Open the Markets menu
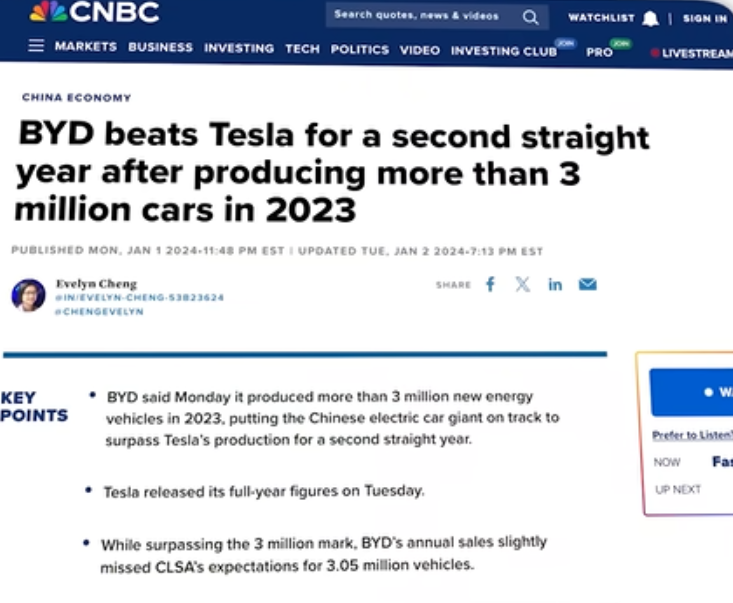733x603 pixels. coord(85,47)
